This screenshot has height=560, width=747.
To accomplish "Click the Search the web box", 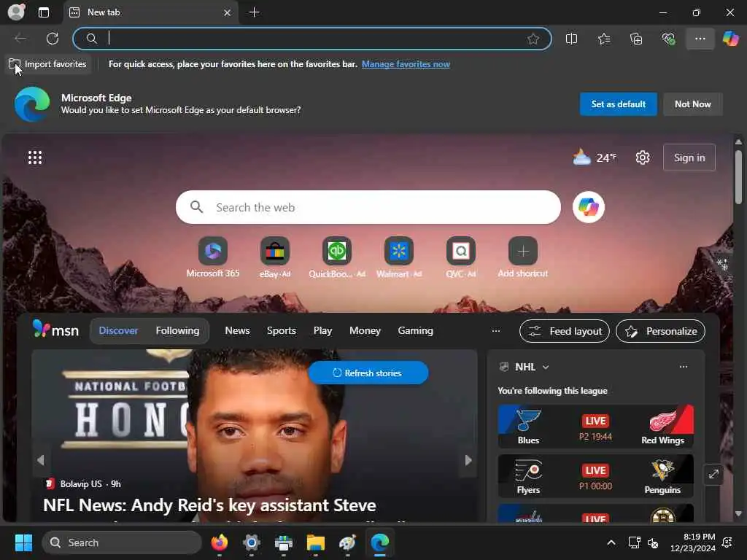I will click(x=368, y=207).
